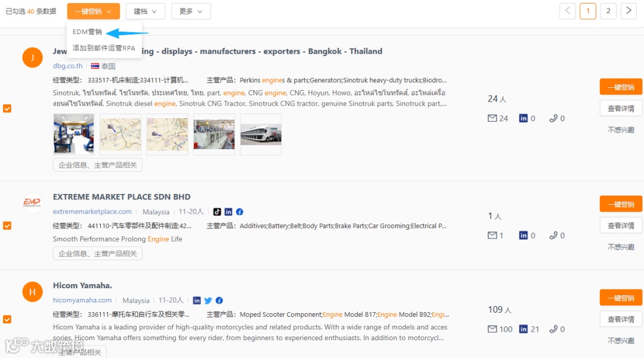Uncheck the dbg.co.th company checkbox
Image resolution: width=644 pixels, height=358 pixels.
tap(7, 109)
